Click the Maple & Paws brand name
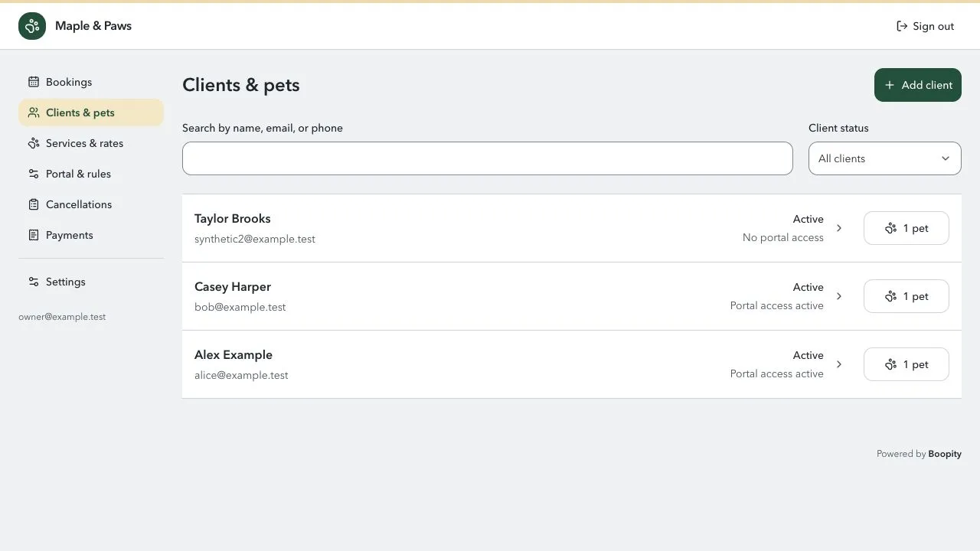Viewport: 980px width, 551px height. tap(93, 26)
